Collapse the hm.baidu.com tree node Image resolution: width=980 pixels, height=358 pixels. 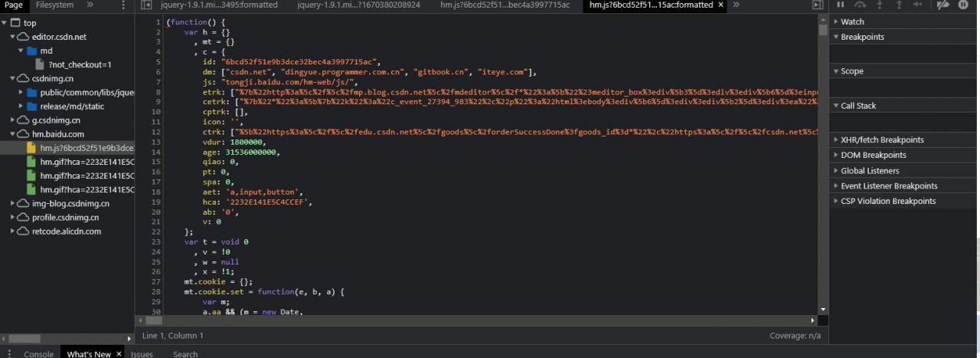14,134
